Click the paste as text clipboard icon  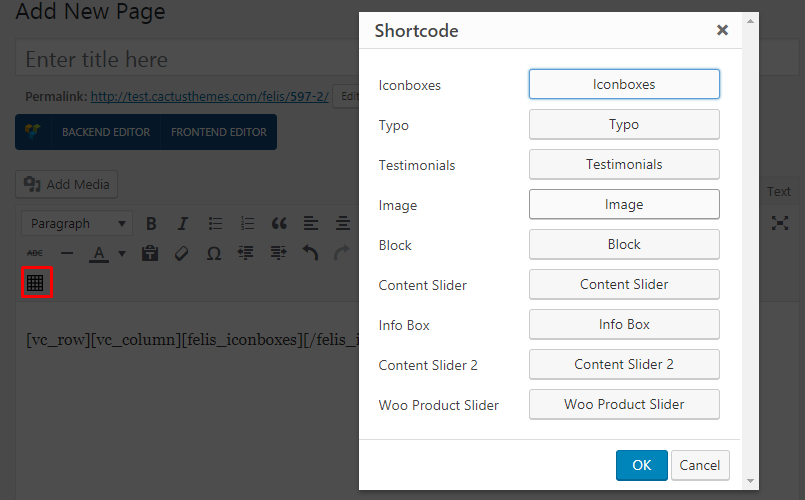pos(150,253)
